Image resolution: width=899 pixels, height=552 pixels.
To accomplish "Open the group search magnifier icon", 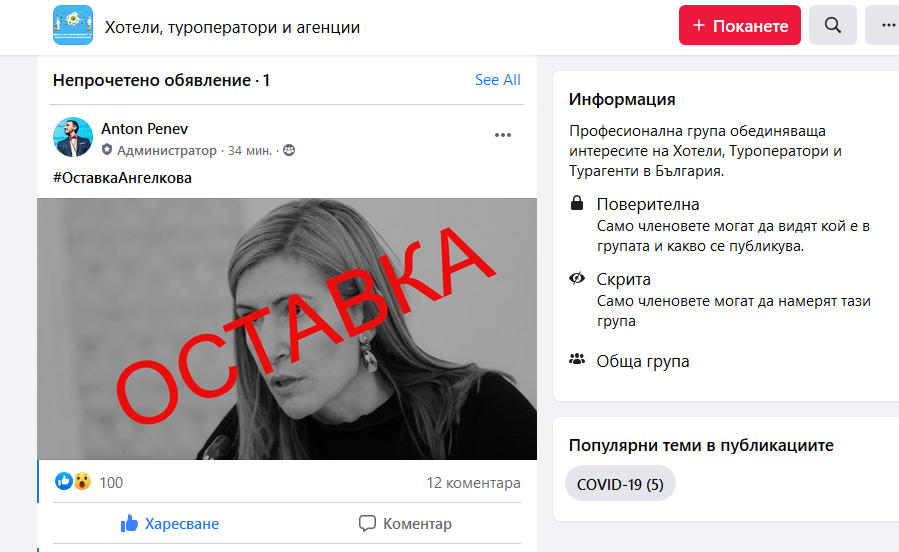I will pyautogui.click(x=832, y=25).
